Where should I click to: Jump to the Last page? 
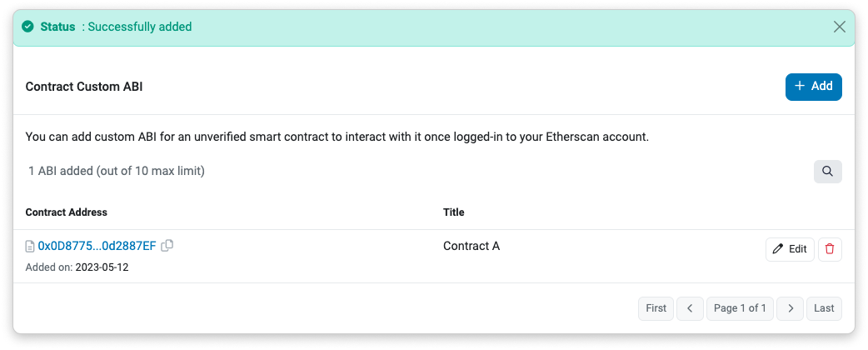point(824,308)
